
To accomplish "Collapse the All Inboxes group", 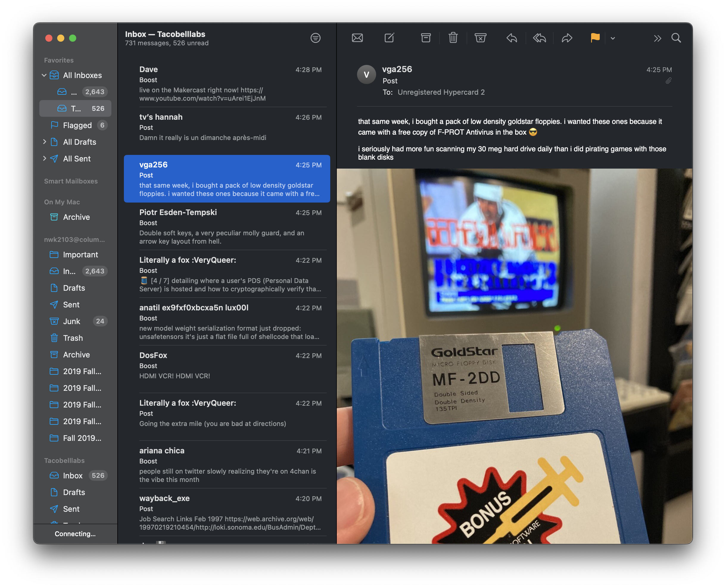I will 44,75.
